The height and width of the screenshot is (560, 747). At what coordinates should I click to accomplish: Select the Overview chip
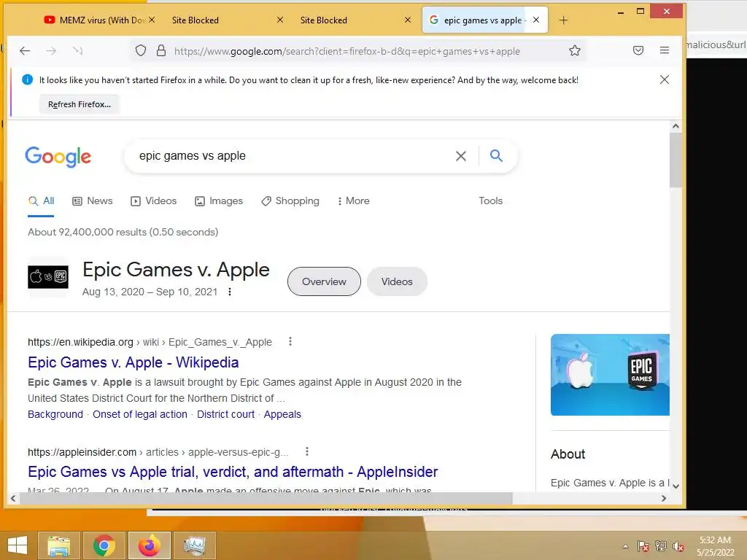[x=324, y=281]
